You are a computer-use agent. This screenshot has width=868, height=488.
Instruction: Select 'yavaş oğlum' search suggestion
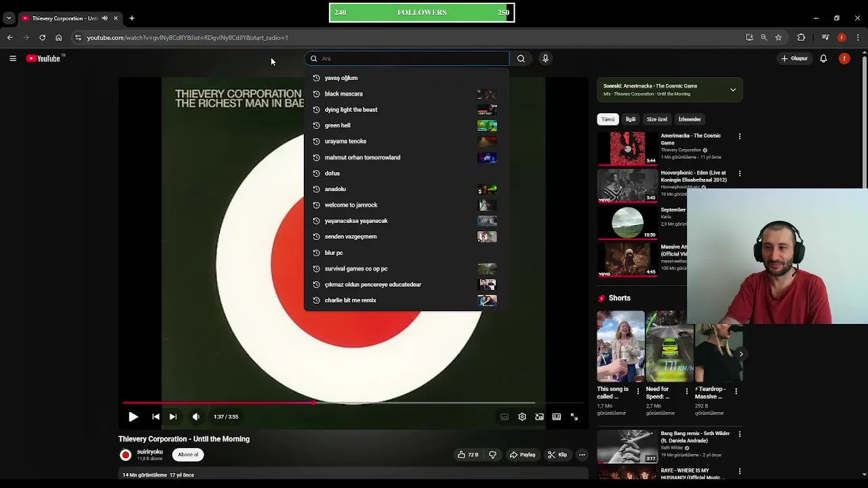click(406, 78)
